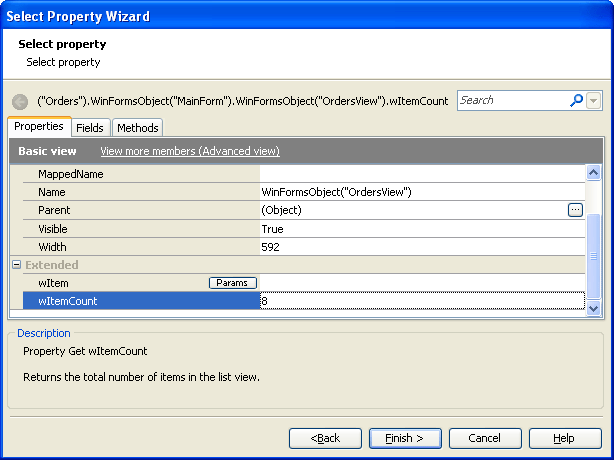Screen dimensions: 614x460
Task: Click the wItemCount value field
Action: tap(420, 301)
